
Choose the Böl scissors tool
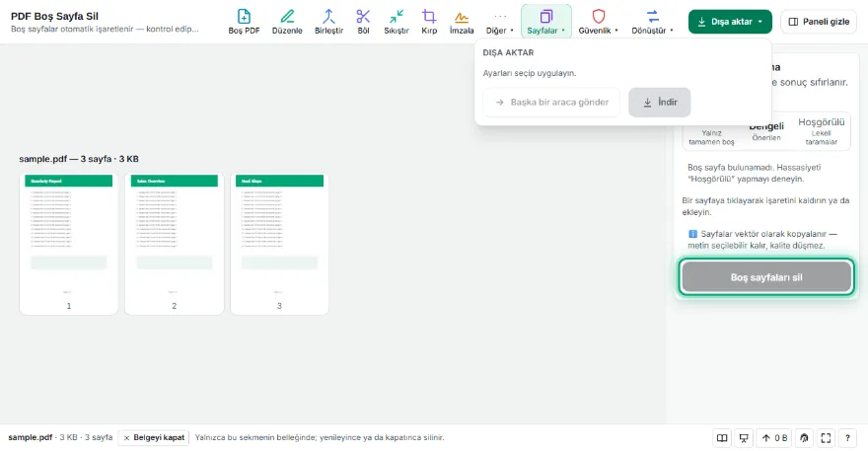click(363, 22)
